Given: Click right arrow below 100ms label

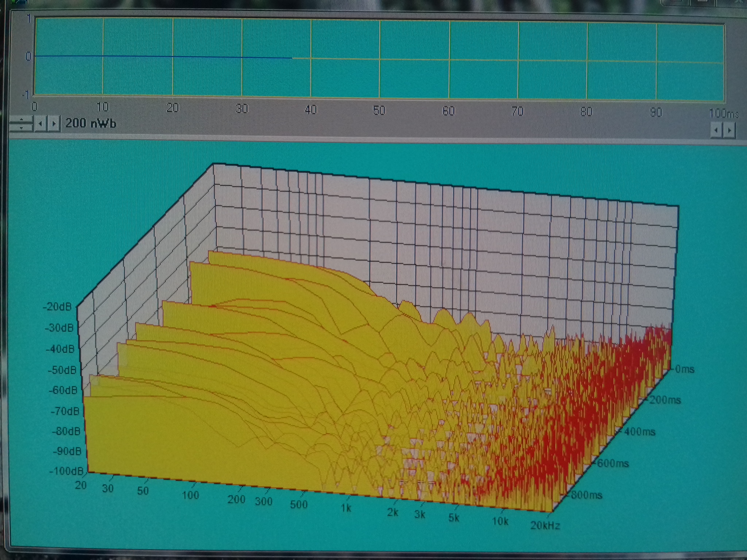Looking at the screenshot, I should point(729,130).
